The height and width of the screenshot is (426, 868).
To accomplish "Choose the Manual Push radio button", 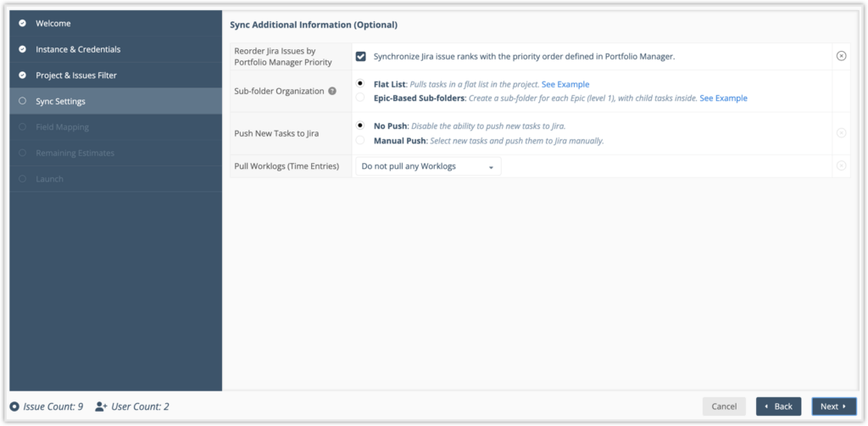I will (x=360, y=141).
